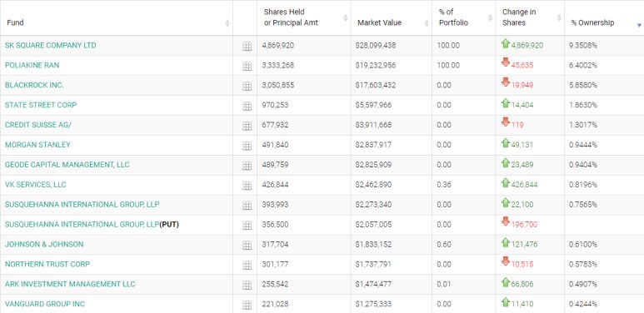Open the grid icon for MORGAN STANLEY
This screenshot has width=644, height=313.
pos(247,146)
